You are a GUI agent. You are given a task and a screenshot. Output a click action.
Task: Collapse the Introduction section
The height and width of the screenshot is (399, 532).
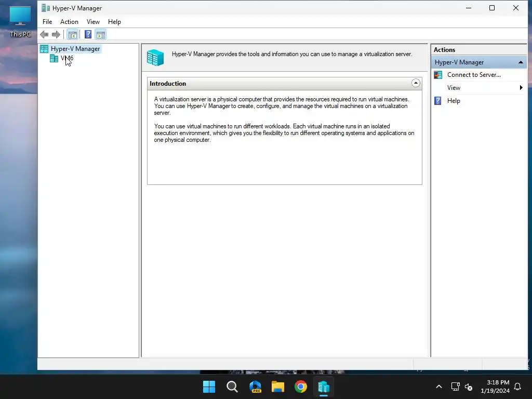[416, 83]
